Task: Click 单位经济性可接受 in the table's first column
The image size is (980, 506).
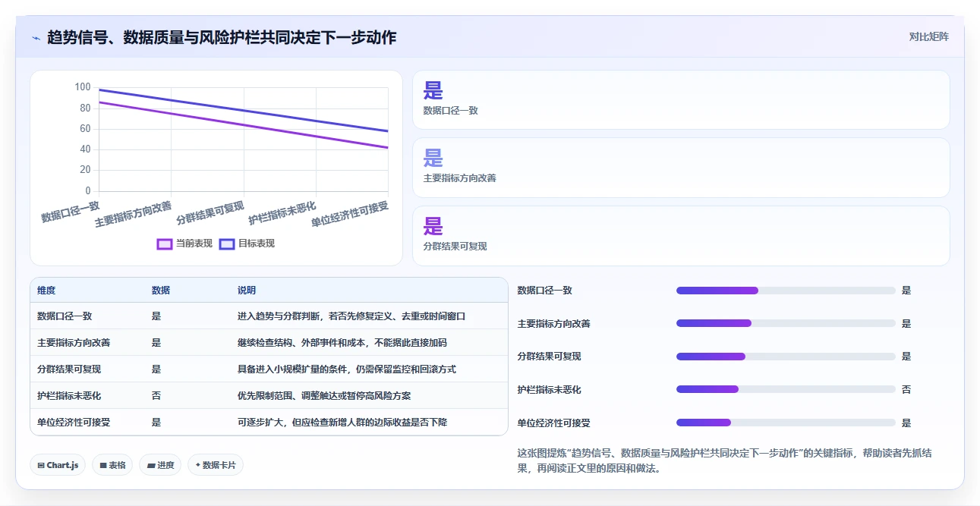Action: [74, 422]
